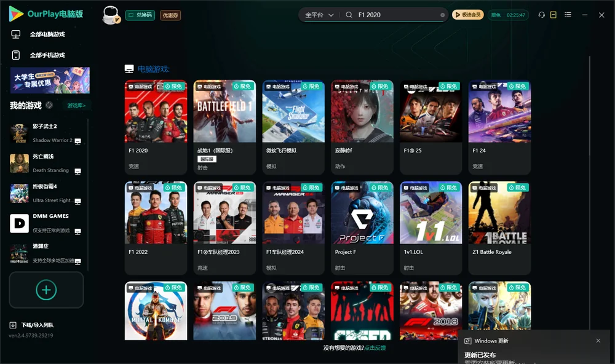Open Ultra Street Fighter 4 in my games

click(x=46, y=193)
